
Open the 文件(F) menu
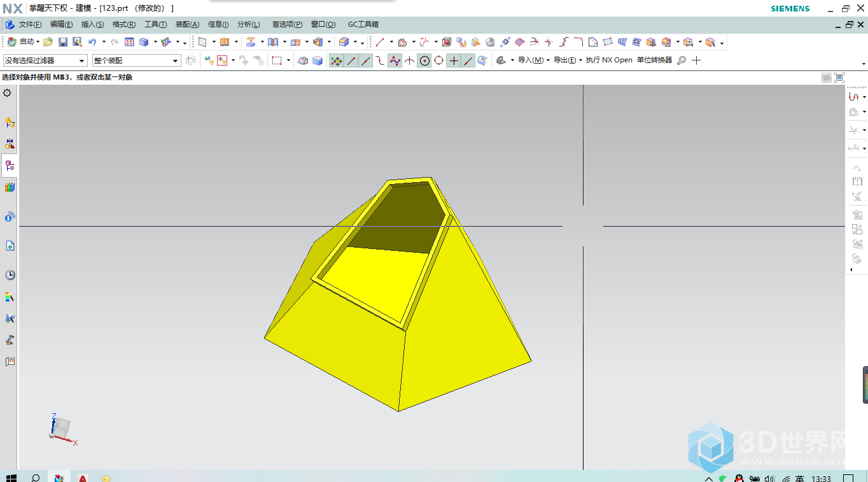pyautogui.click(x=30, y=25)
